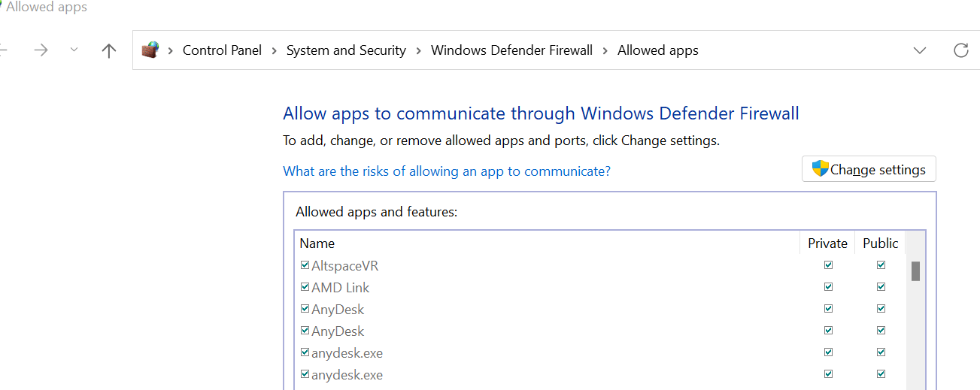Screen dimensions: 980x390
Task: Open the System and Security breadcrumb
Action: [x=346, y=50]
